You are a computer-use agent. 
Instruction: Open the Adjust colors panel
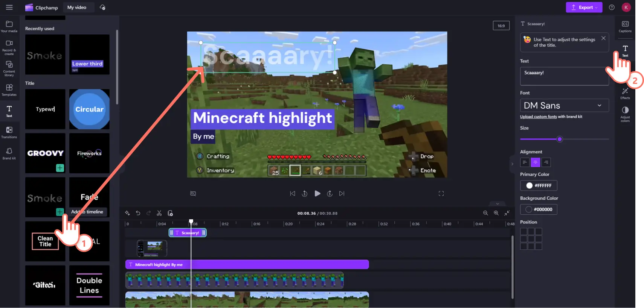click(625, 114)
